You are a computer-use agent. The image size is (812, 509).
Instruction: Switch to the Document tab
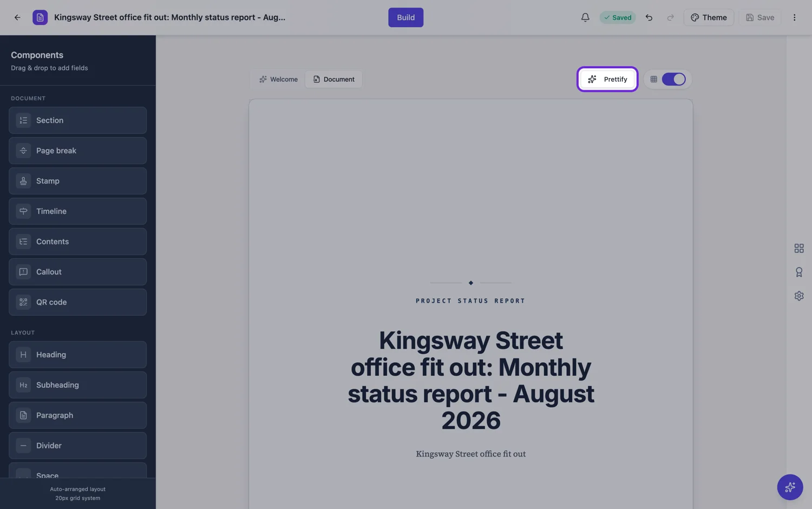pyautogui.click(x=333, y=79)
